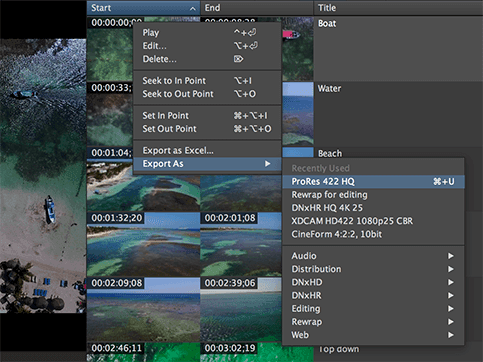Click the Top down title cell
This screenshot has width=483, height=362.
click(x=339, y=349)
